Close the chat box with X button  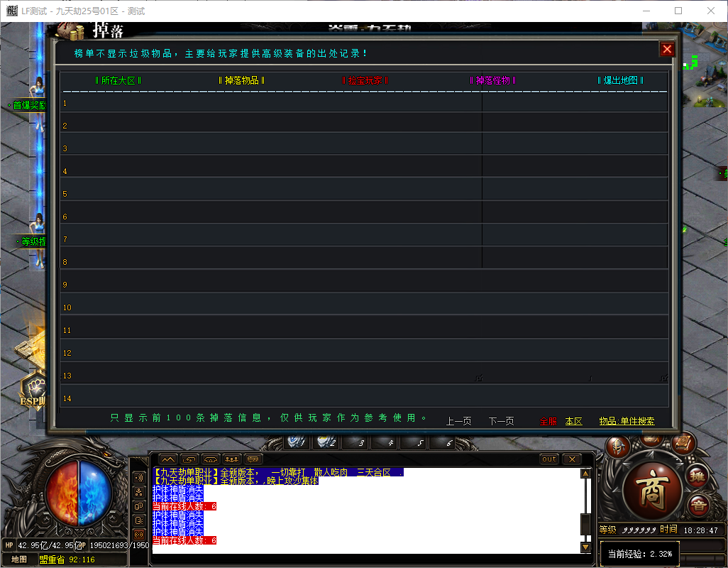pyautogui.click(x=572, y=459)
